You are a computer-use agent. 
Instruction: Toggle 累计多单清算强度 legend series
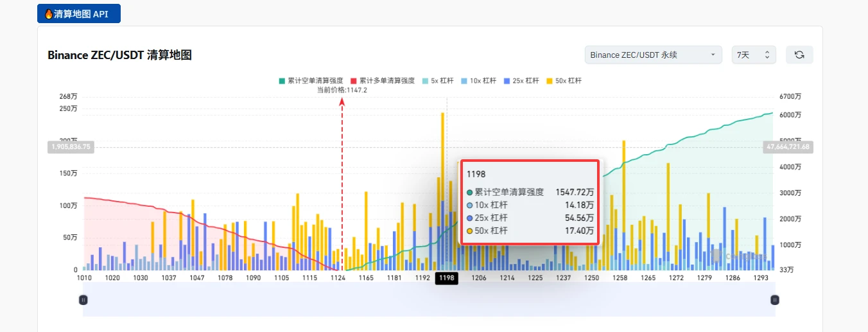click(x=381, y=81)
